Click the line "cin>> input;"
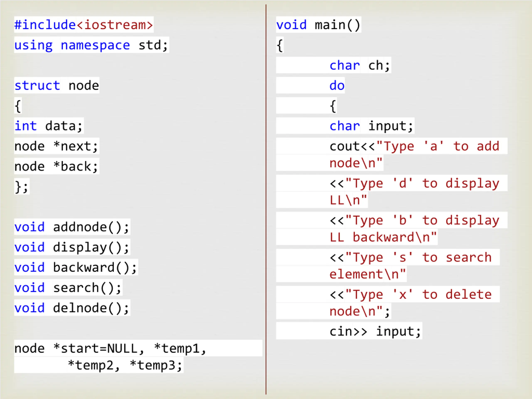The width and height of the screenshot is (532, 399). pyautogui.click(x=375, y=331)
